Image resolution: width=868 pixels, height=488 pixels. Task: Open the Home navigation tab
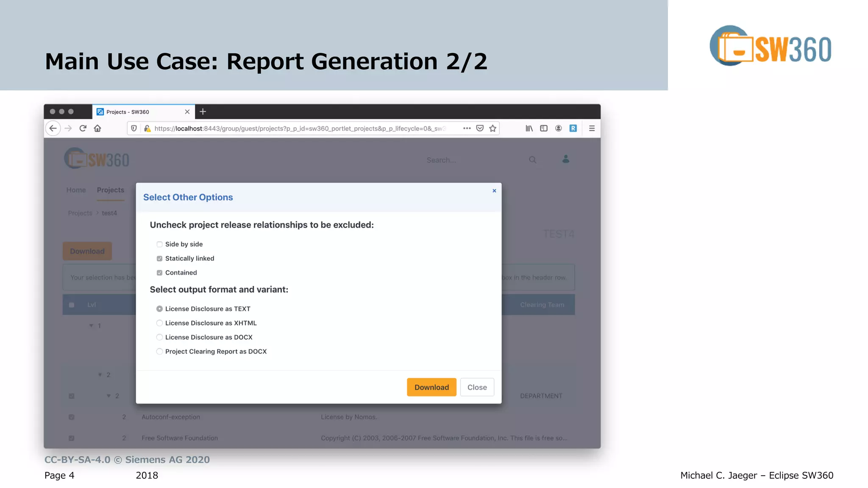click(x=76, y=190)
